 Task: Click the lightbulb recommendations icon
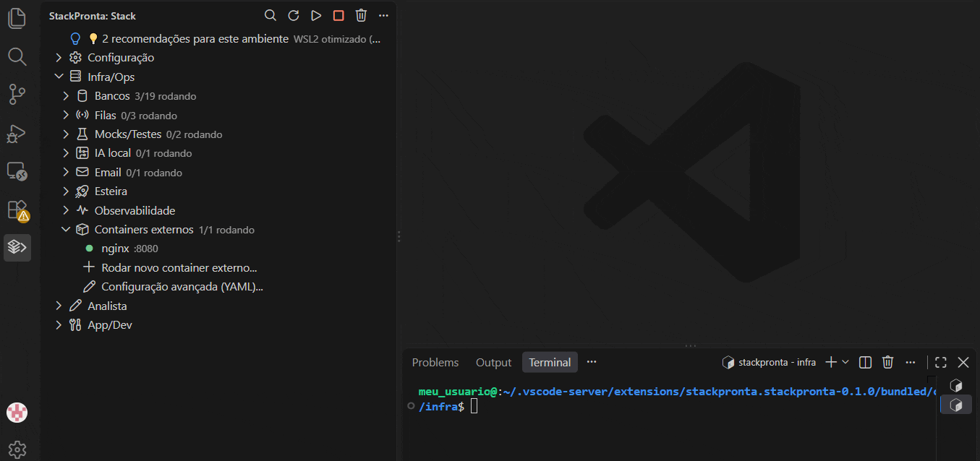click(x=75, y=39)
